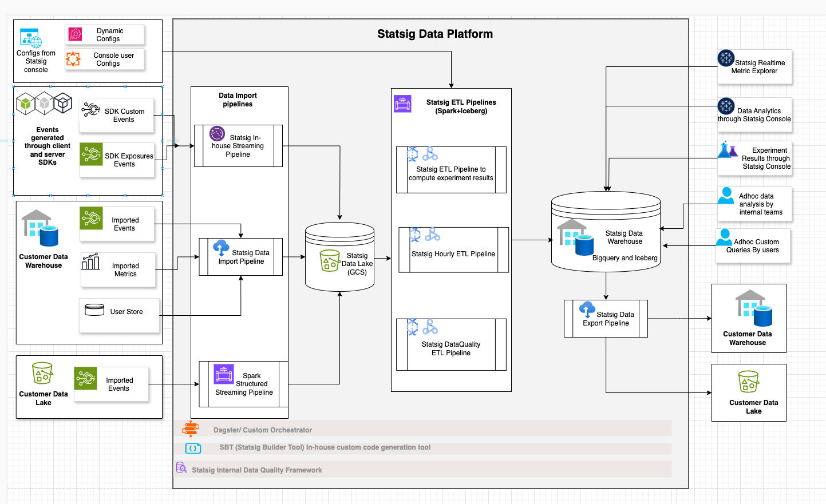The height and width of the screenshot is (504, 826).
Task: Click the Configs from Statsig console window-globe icon
Action: pos(30,38)
